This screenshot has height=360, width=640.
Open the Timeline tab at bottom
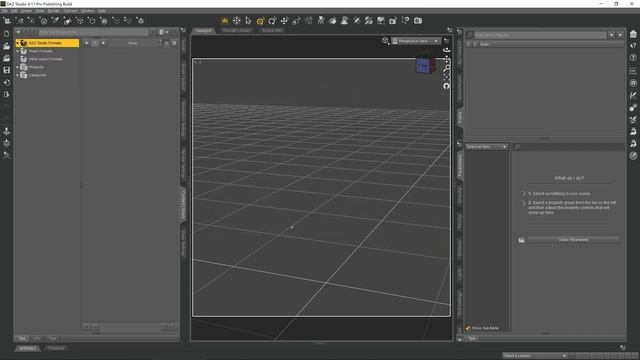point(56,348)
